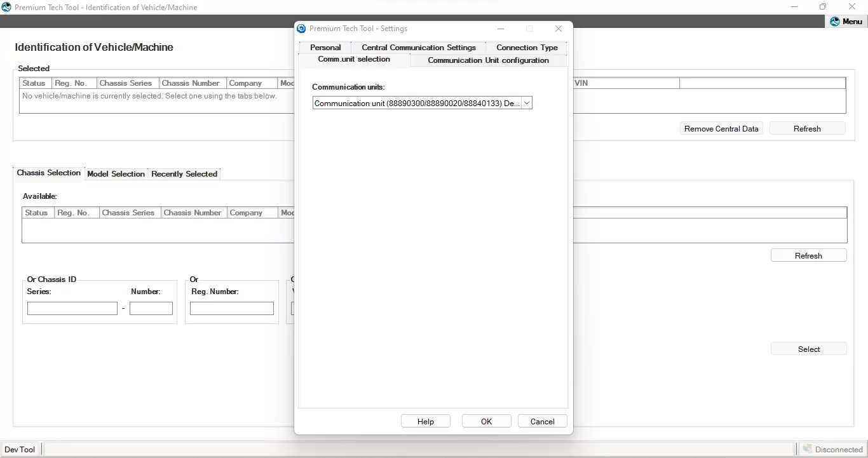This screenshot has width=868, height=458.
Task: Click the Reg. Number input field
Action: (x=231, y=308)
